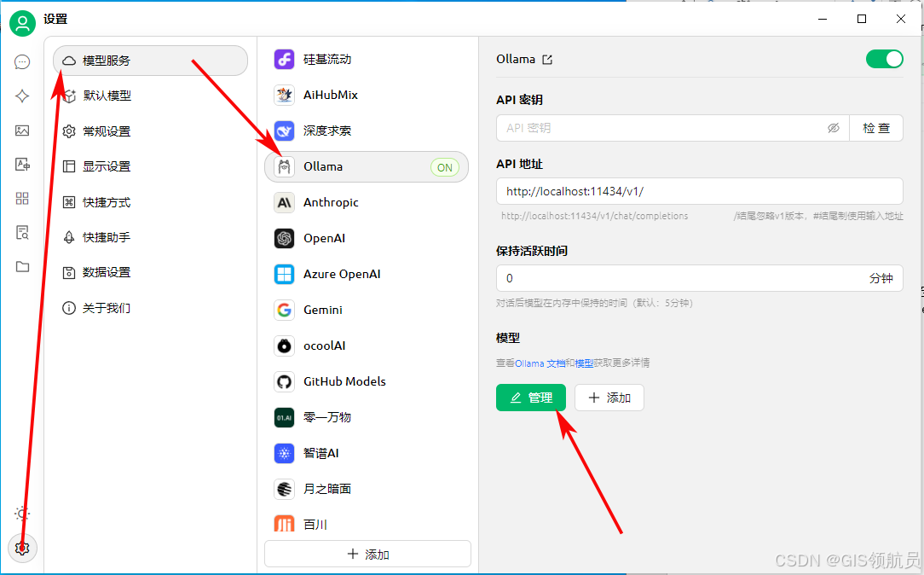
Task: Open the Ollama 文档 link
Action: [x=540, y=363]
